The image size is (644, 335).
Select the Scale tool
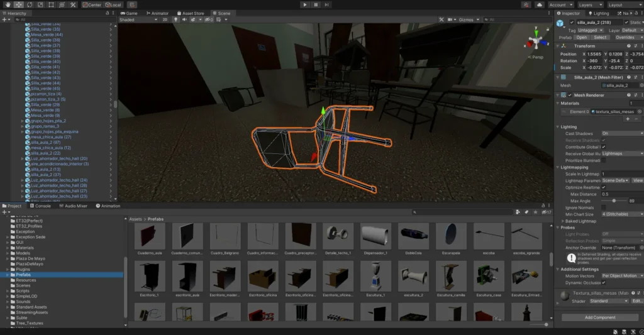point(40,4)
